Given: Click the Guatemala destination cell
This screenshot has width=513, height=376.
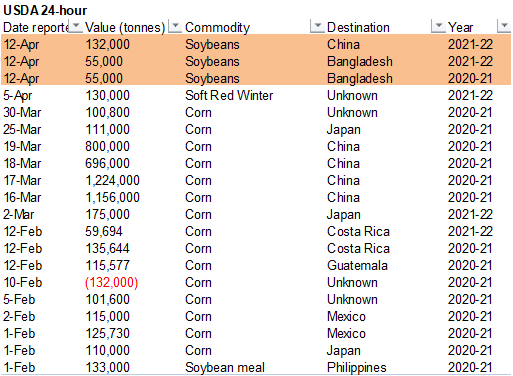Looking at the screenshot, I should (357, 266).
